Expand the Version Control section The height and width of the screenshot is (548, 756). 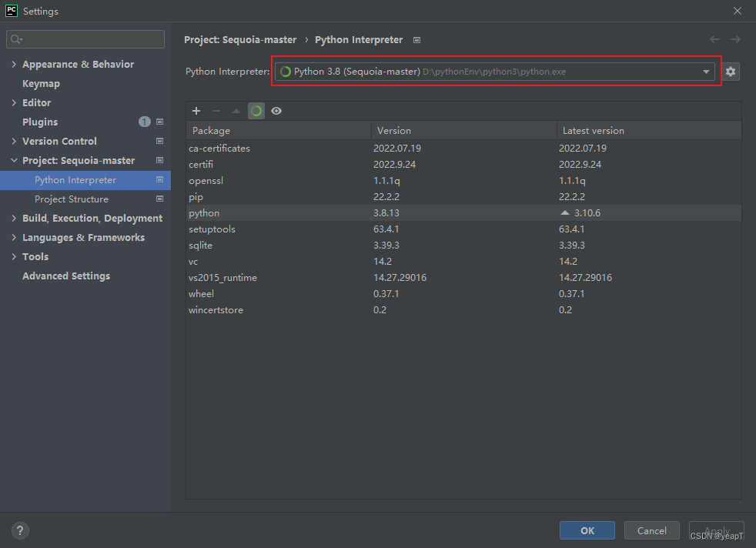click(x=14, y=141)
